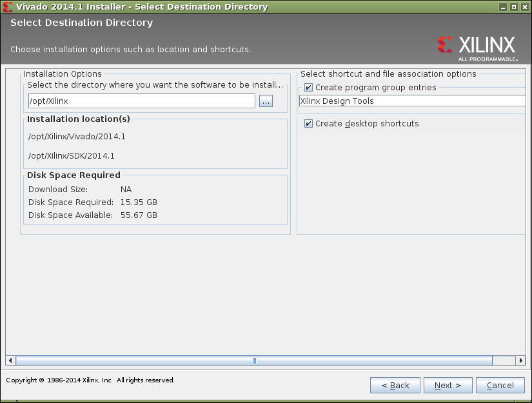Click the Vivado icon in title bar
The image size is (532, 403).
coord(8,7)
